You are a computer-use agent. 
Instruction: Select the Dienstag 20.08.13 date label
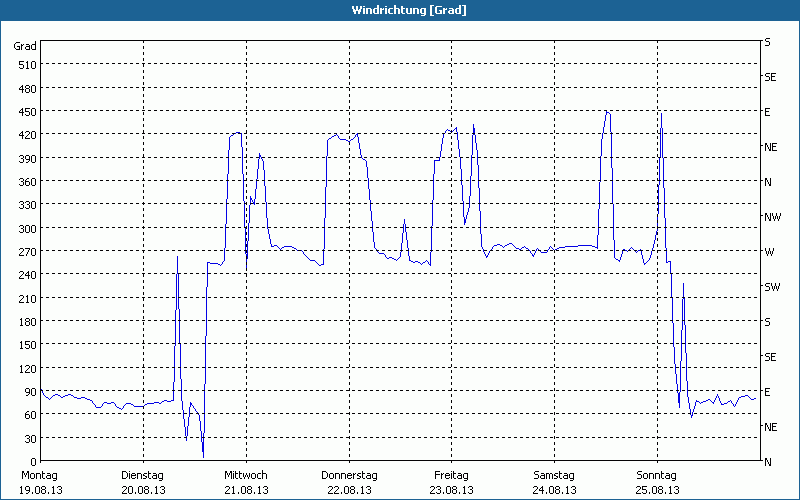click(142, 482)
